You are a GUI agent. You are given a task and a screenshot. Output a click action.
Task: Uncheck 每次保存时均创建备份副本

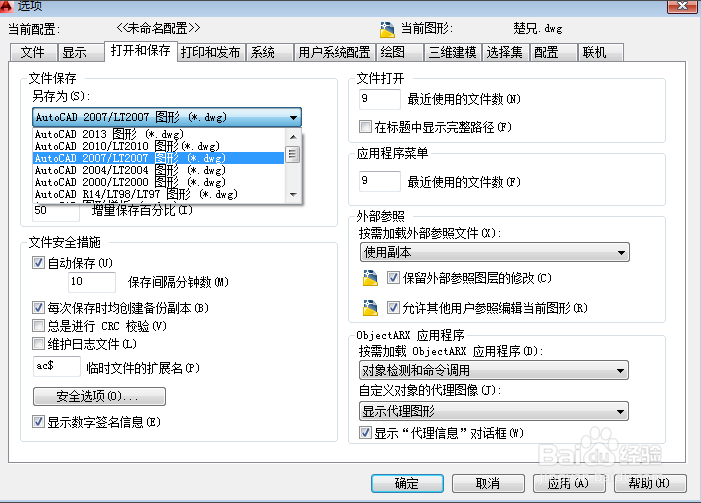coord(38,307)
